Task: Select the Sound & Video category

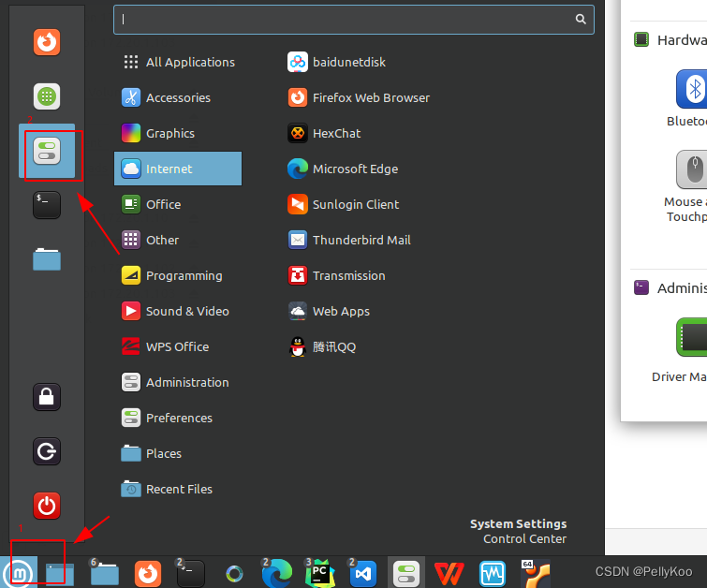Action: (x=178, y=311)
